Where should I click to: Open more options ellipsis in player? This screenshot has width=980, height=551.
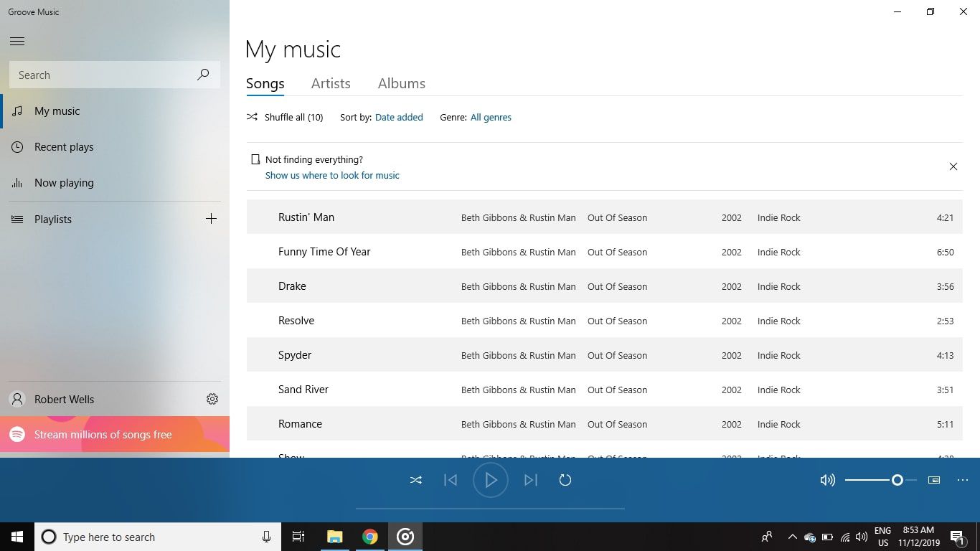(x=963, y=480)
